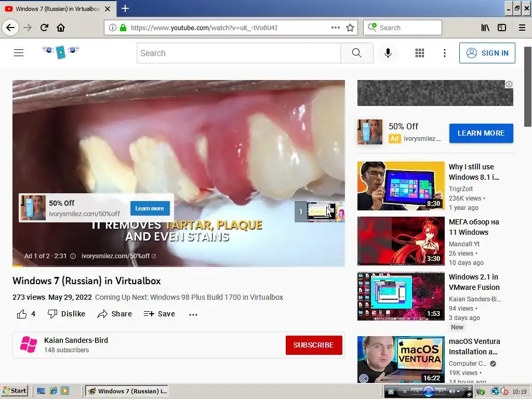Focus the browser toolbar Search box
This screenshot has width=532, height=399.
403,28
